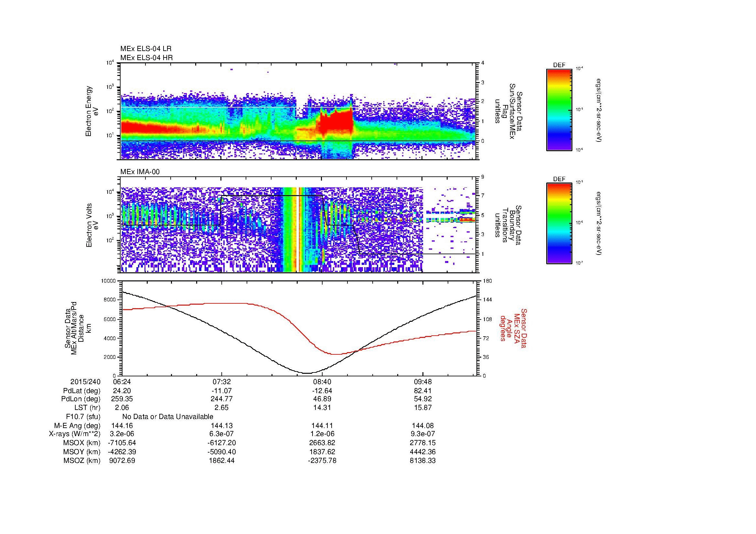Click the 'LST (hr)' row label
Image resolution: width=756 pixels, height=534 pixels.
(87, 408)
